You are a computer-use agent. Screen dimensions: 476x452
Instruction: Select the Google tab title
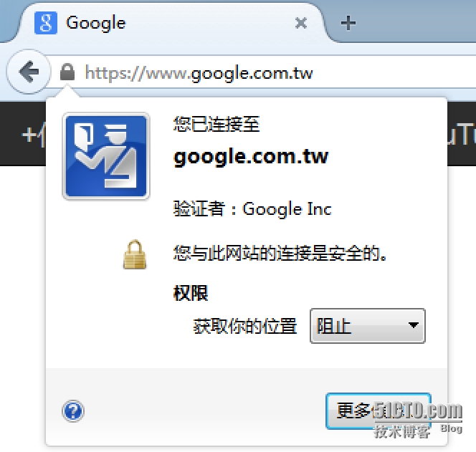tap(95, 24)
